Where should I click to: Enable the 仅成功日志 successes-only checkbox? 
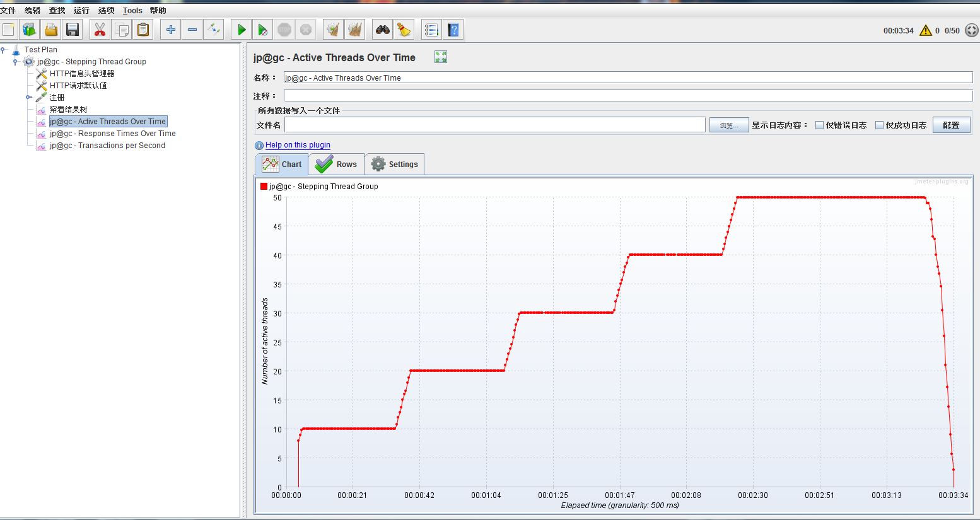(879, 125)
